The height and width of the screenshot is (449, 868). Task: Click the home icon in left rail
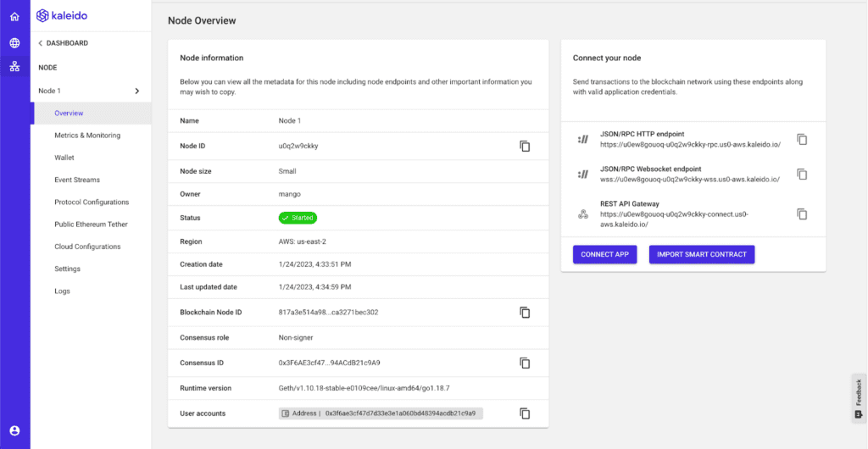pyautogui.click(x=14, y=16)
